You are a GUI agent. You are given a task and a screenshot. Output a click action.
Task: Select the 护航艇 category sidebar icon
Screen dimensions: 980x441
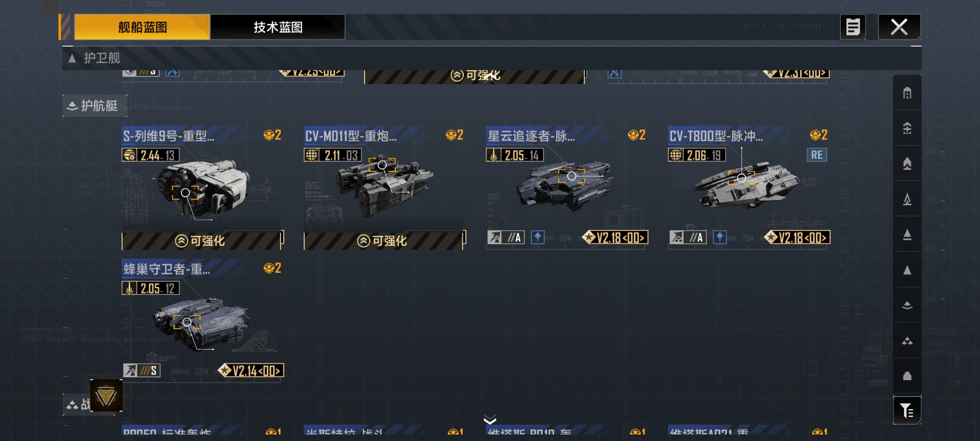pos(907,305)
